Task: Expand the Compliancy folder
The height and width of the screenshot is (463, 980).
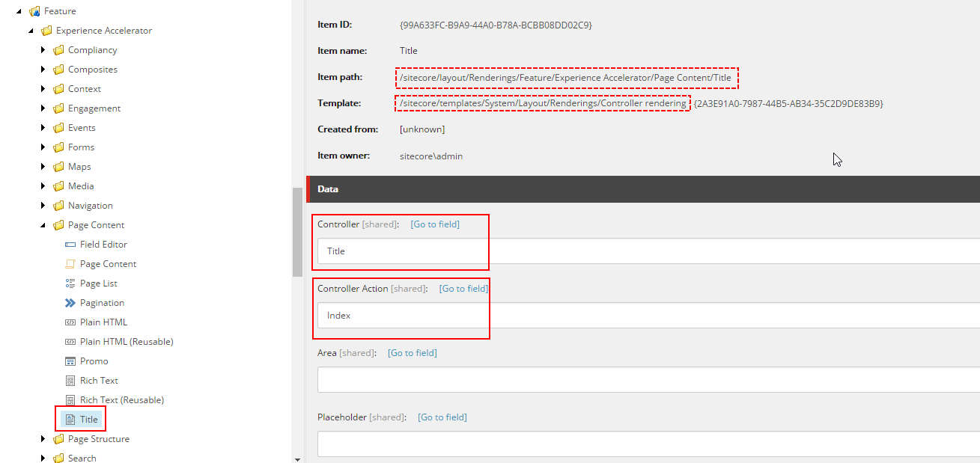Action: (43, 50)
